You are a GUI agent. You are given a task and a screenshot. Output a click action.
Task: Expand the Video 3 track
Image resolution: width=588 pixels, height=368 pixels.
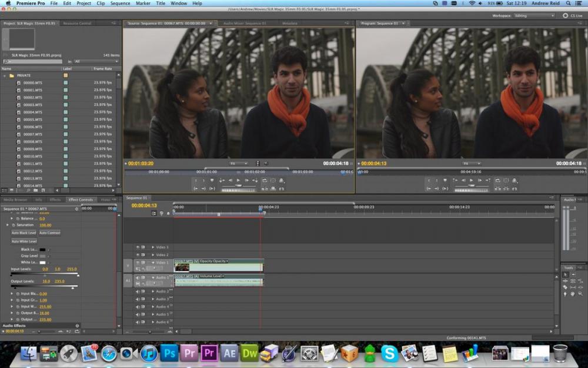(153, 247)
